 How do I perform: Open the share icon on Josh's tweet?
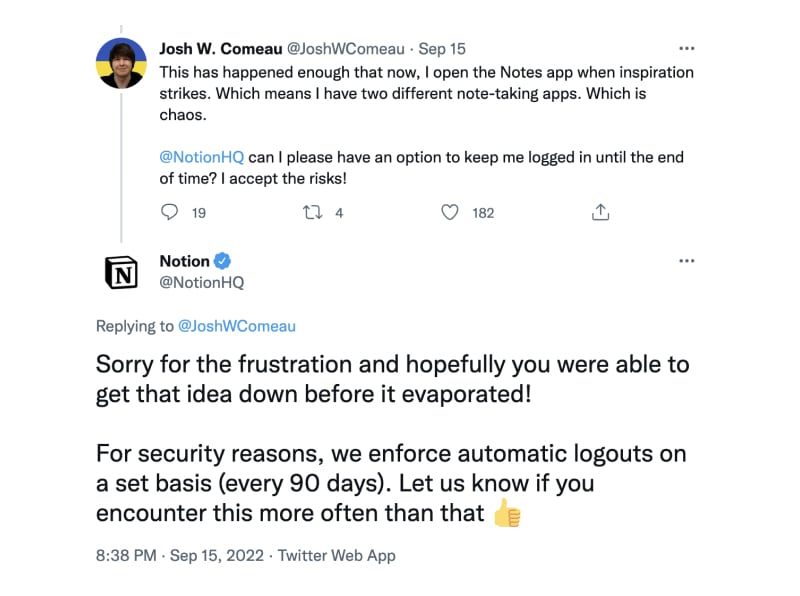coord(601,212)
